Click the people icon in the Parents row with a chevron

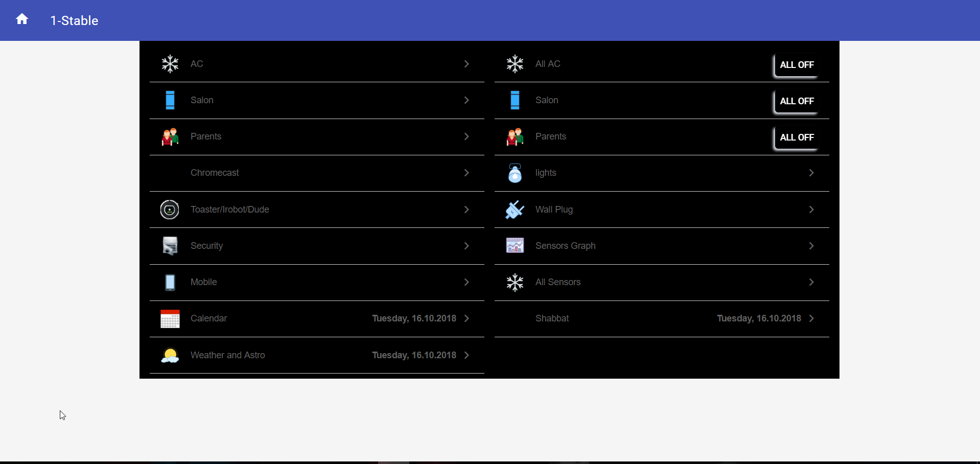[170, 136]
